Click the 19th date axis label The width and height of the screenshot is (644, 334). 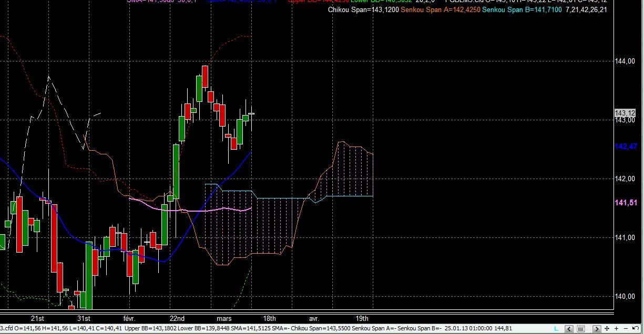click(x=362, y=318)
